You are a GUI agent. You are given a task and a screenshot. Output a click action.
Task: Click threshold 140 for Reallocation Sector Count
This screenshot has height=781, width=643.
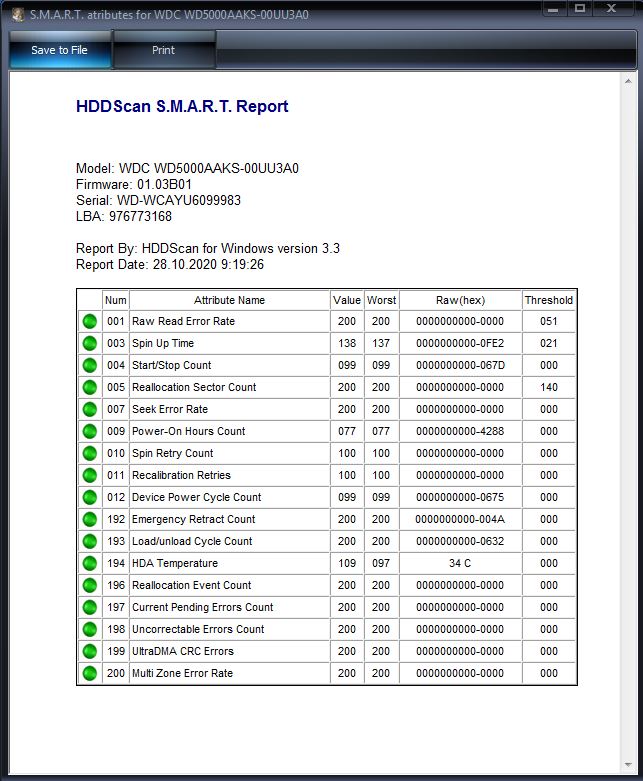click(x=549, y=387)
